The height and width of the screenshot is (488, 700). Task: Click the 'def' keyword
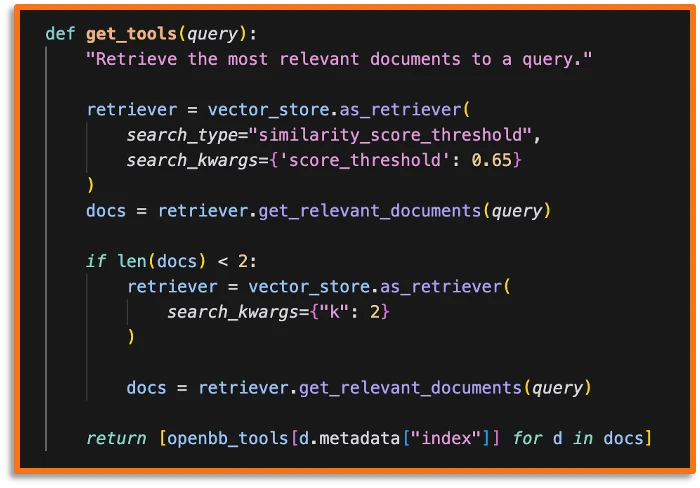coord(60,33)
